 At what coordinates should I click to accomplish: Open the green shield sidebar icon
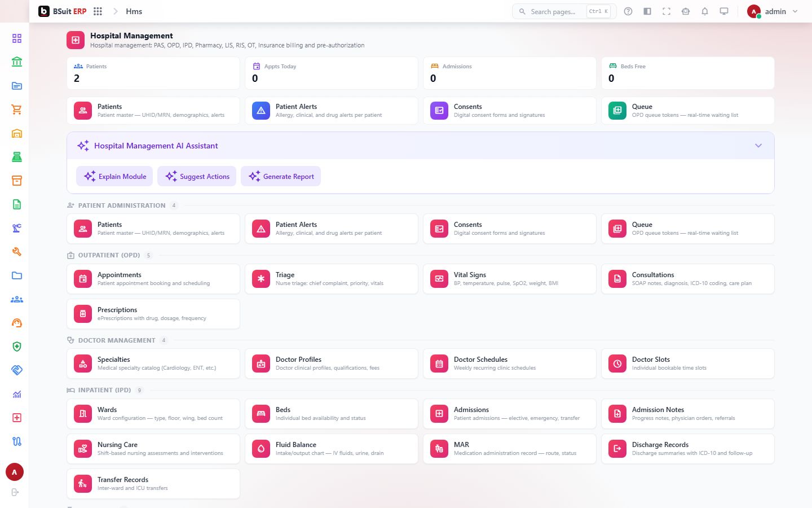17,347
